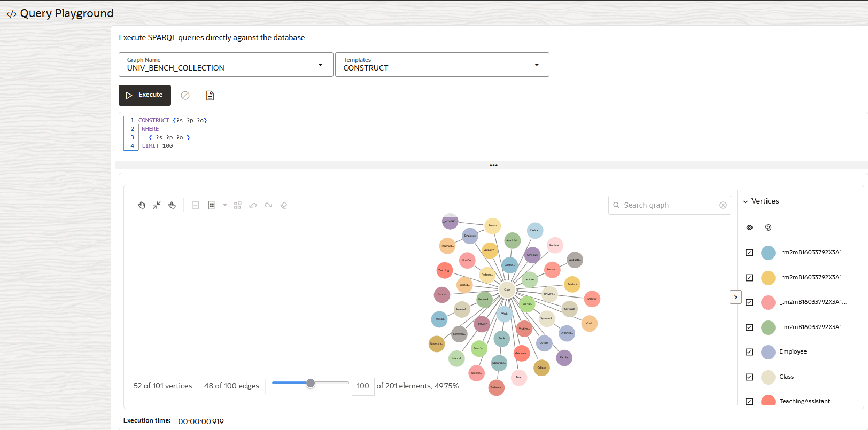868x430 pixels.
Task: Click the 100 elements count field
Action: [x=363, y=386]
